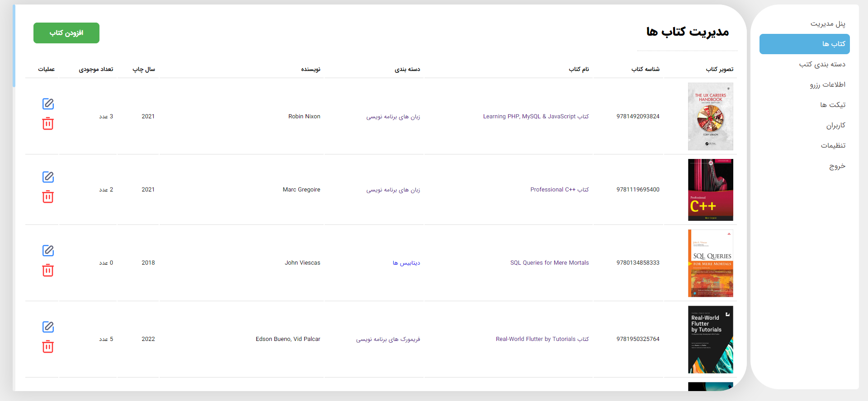This screenshot has width=868, height=401.
Task: Open اطلاعات رزرو in sidebar
Action: [x=827, y=84]
